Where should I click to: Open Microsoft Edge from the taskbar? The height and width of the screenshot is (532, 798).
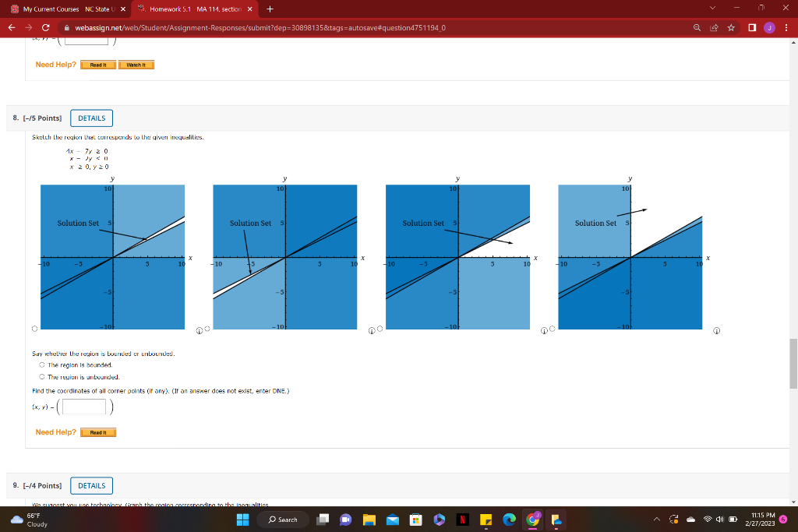508,520
